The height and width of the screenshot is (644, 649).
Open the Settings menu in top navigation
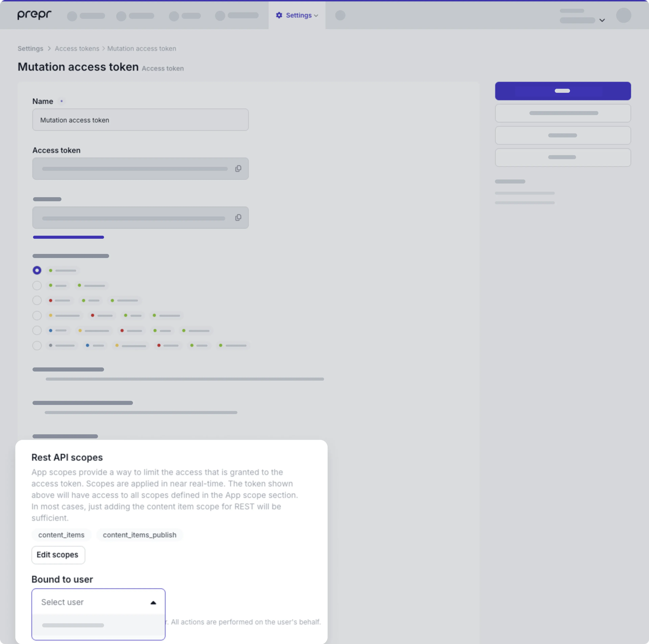click(x=297, y=15)
